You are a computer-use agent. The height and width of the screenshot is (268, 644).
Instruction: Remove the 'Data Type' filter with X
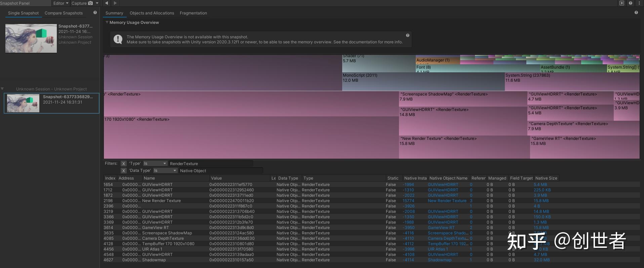click(x=124, y=171)
